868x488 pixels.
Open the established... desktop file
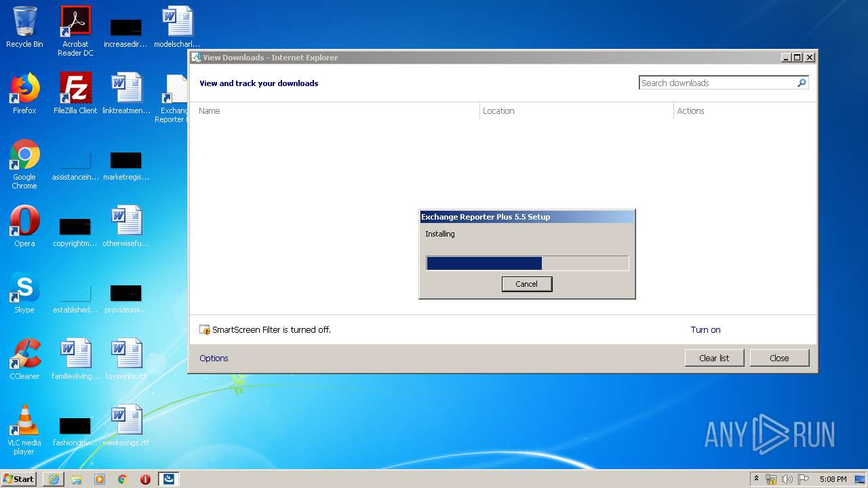pyautogui.click(x=75, y=300)
